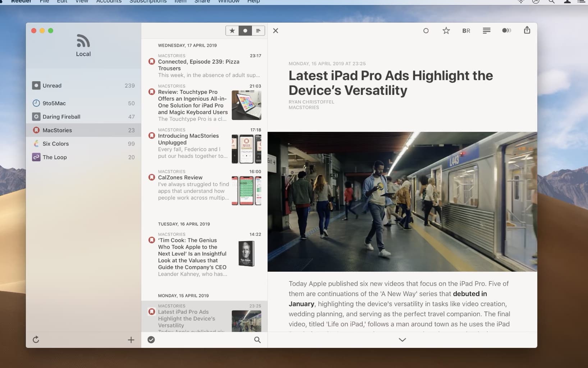Click the plus icon to add subscription
This screenshot has height=368, width=588.
pyautogui.click(x=131, y=340)
